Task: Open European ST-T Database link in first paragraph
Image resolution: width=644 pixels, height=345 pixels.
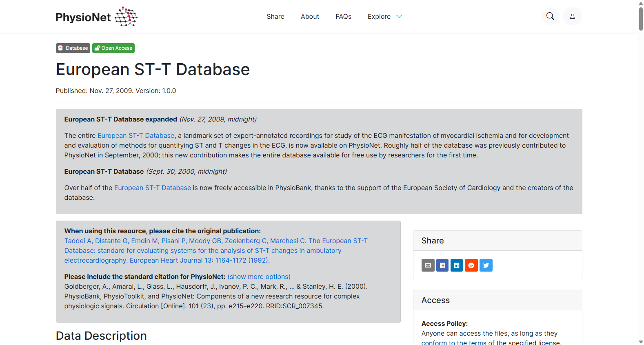Action: 136,135
